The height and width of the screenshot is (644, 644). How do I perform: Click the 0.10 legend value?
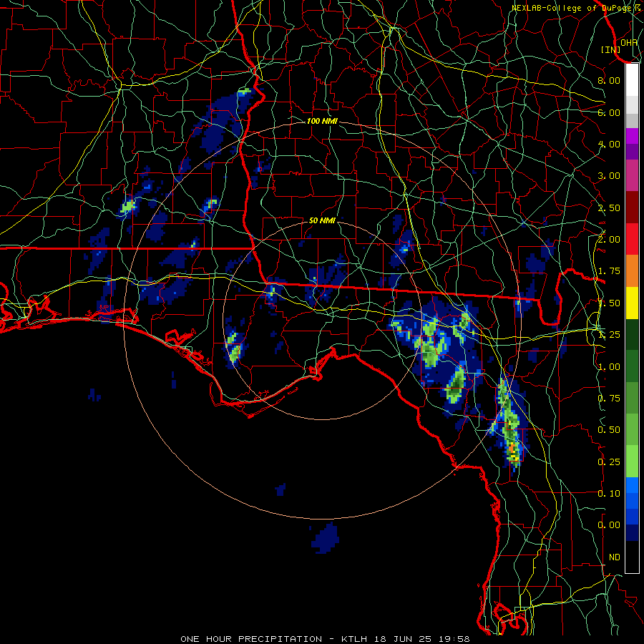(x=609, y=494)
